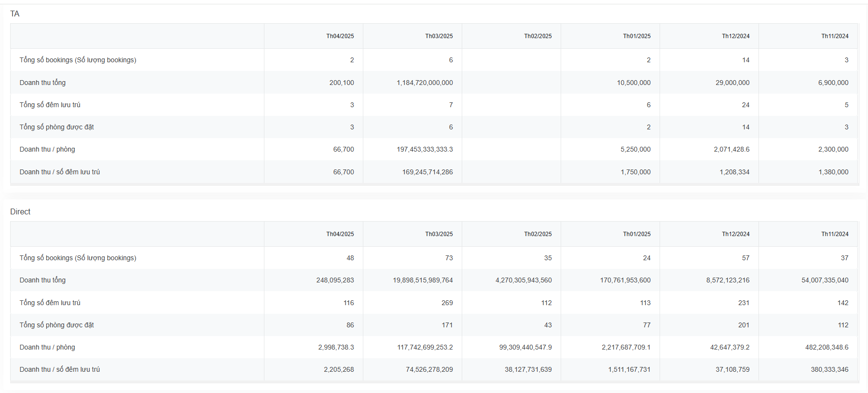Viewport: 868px width, 393px height.
Task: Select Th11/2024 column header in Direct table
Action: [x=835, y=234]
